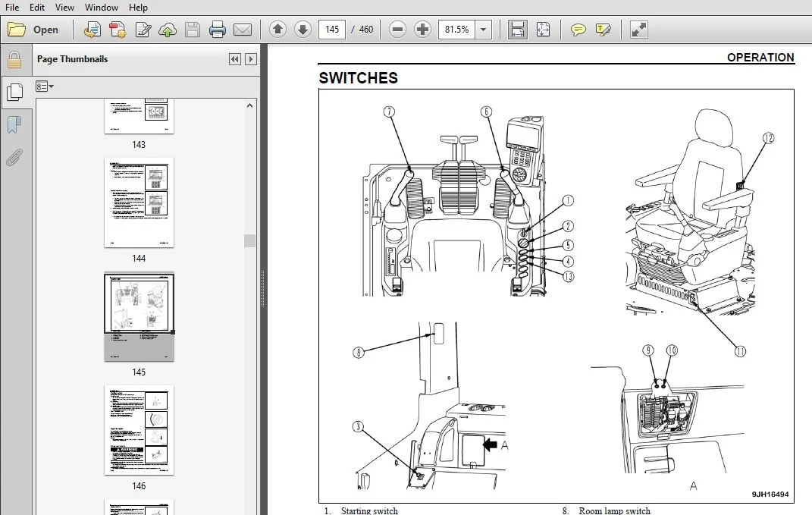Click the Highlight text tool icon
This screenshot has width=812, height=515.
point(604,30)
